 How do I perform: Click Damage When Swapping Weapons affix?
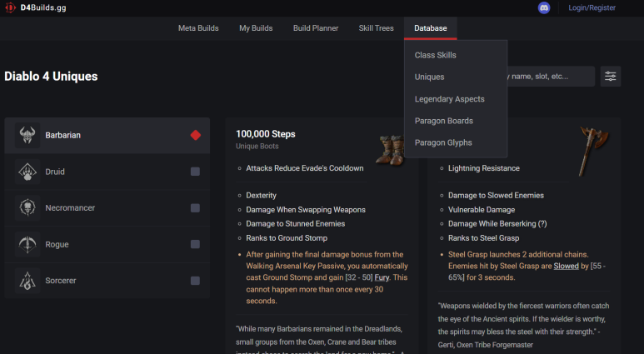[x=306, y=209]
